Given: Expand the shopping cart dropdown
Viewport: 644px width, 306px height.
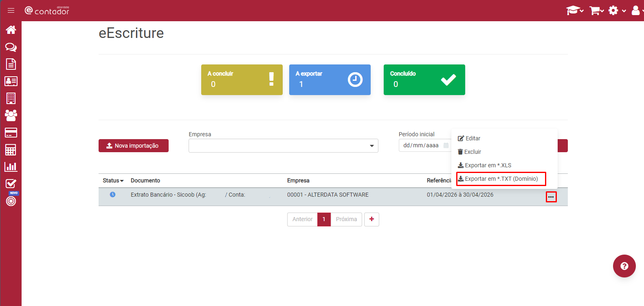Looking at the screenshot, I should (597, 11).
